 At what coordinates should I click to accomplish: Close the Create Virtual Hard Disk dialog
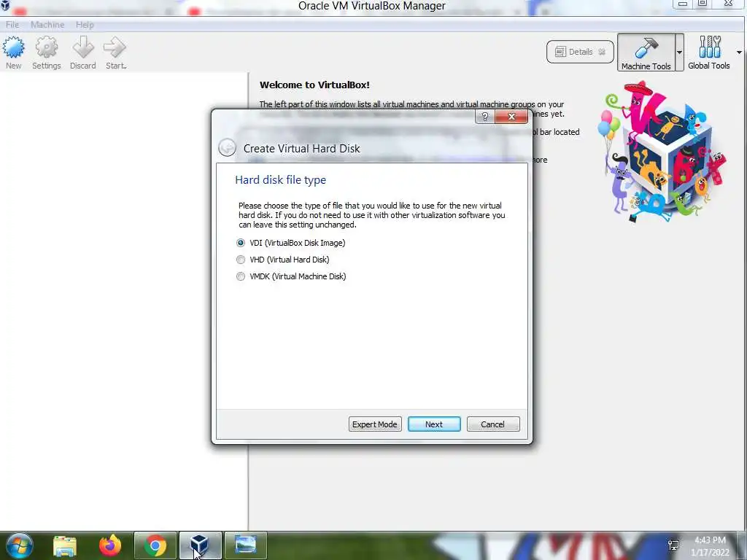[511, 117]
